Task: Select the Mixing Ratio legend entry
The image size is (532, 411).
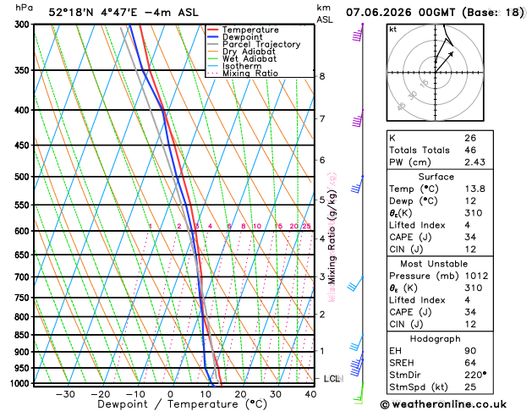Action: [x=250, y=74]
